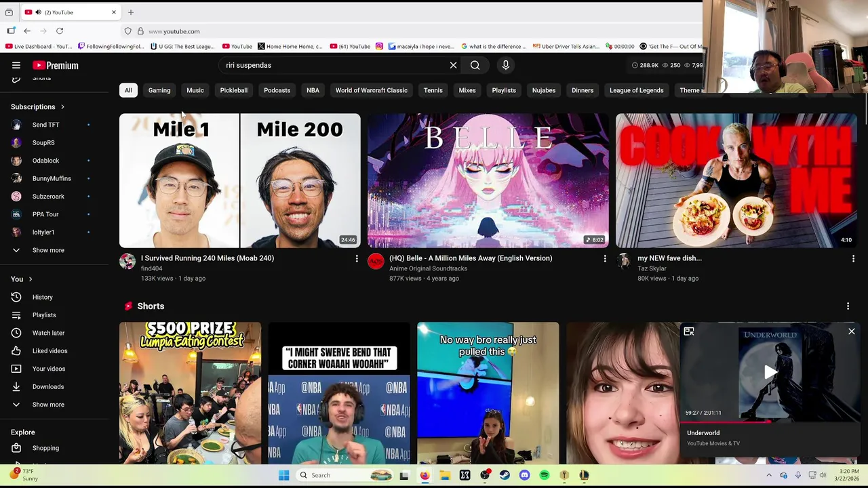Reload the page in the browser

[x=60, y=31]
